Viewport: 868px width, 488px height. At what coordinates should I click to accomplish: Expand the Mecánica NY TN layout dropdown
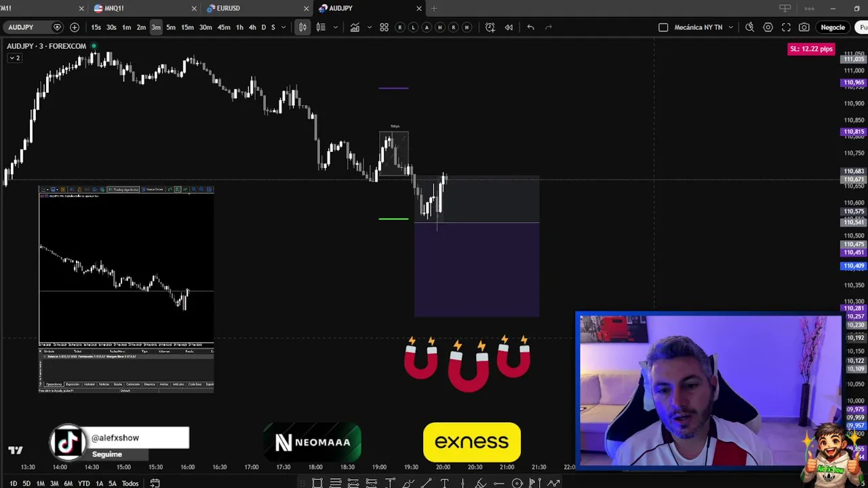(x=730, y=27)
